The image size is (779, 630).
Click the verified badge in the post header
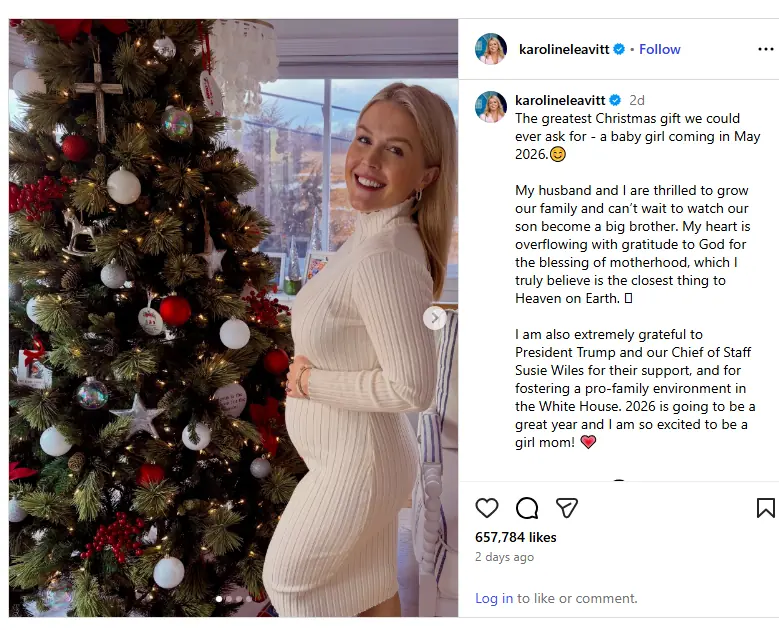click(619, 49)
